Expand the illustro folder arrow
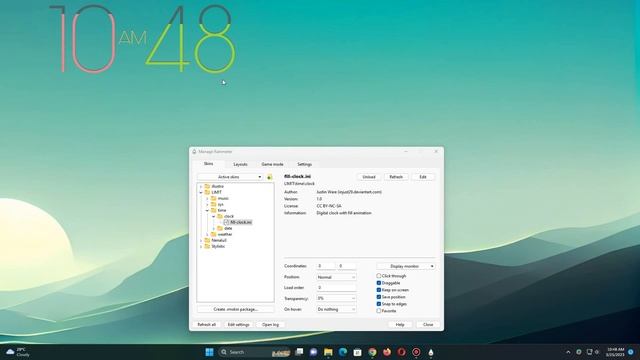 201,187
